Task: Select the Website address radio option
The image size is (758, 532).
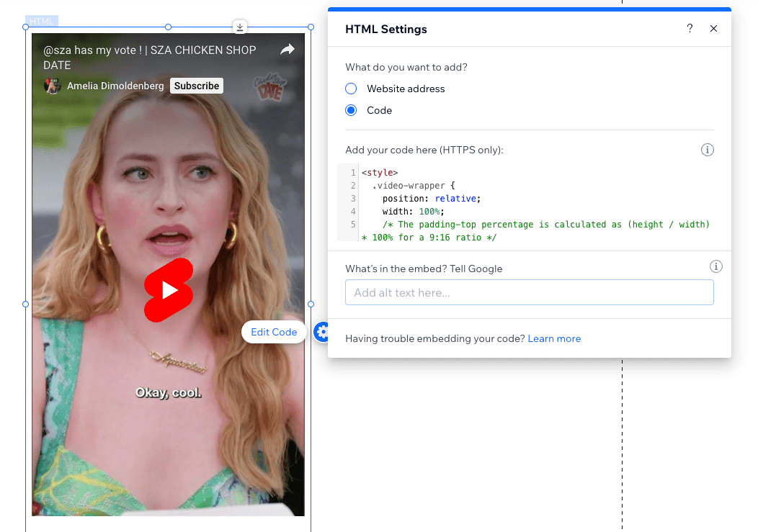Action: [x=351, y=89]
